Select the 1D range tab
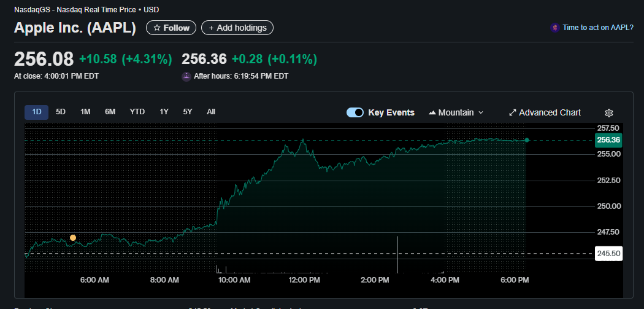The height and width of the screenshot is (309, 644). click(x=37, y=112)
